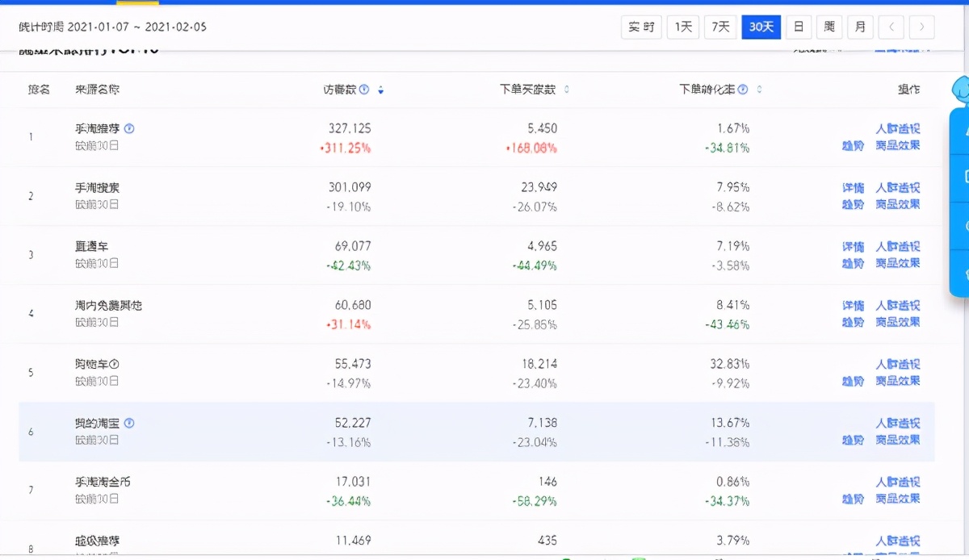Image resolution: width=969 pixels, height=560 pixels.
Task: Select the 实时 time range option
Action: [641, 27]
